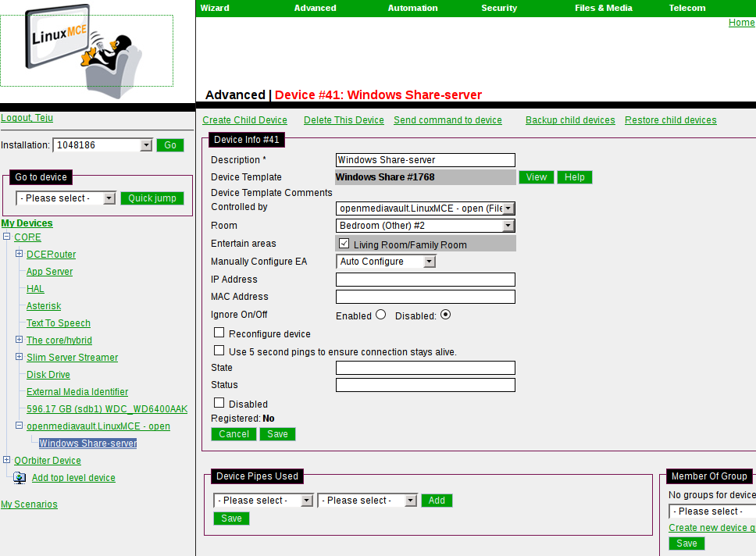The image size is (756, 556).
Task: Click the Help button
Action: [575, 177]
